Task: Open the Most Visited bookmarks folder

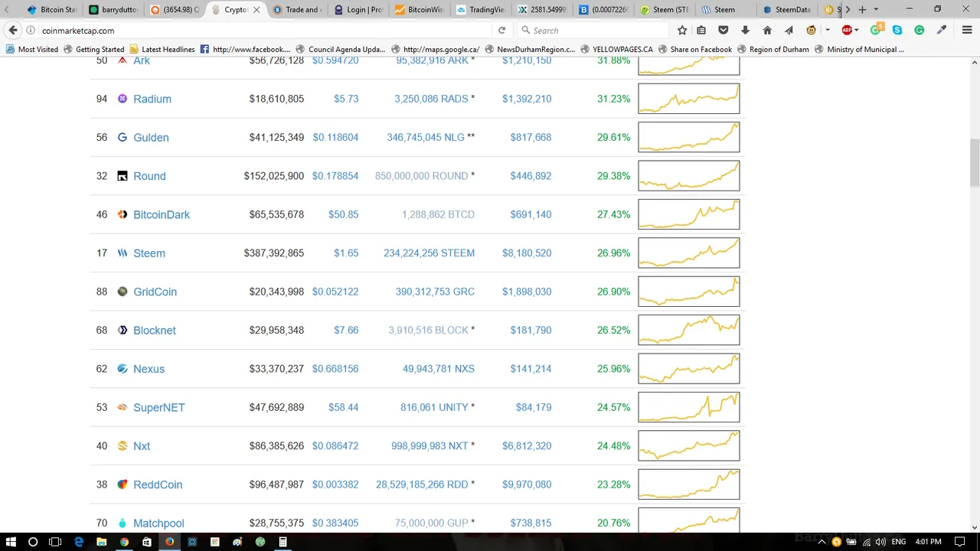Action: click(32, 49)
